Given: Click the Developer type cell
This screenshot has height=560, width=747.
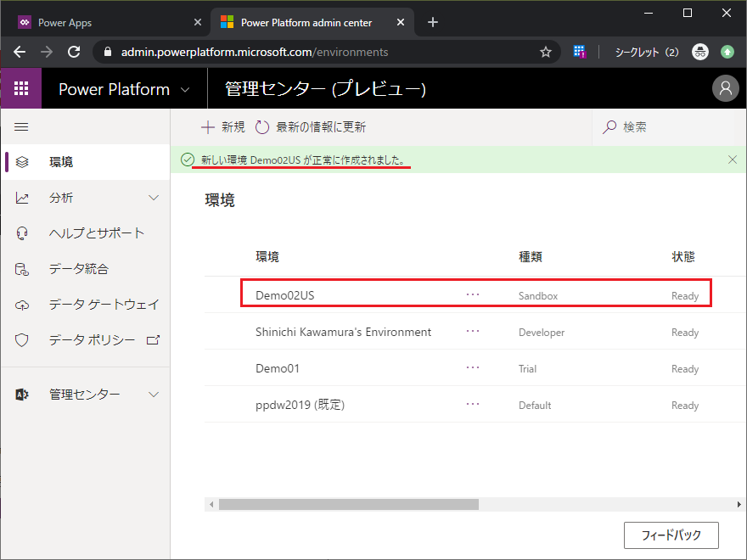Looking at the screenshot, I should pos(542,333).
